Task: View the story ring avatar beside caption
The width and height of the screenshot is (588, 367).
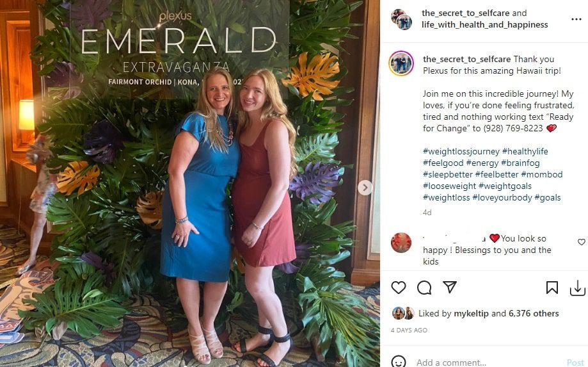Action: pos(401,63)
